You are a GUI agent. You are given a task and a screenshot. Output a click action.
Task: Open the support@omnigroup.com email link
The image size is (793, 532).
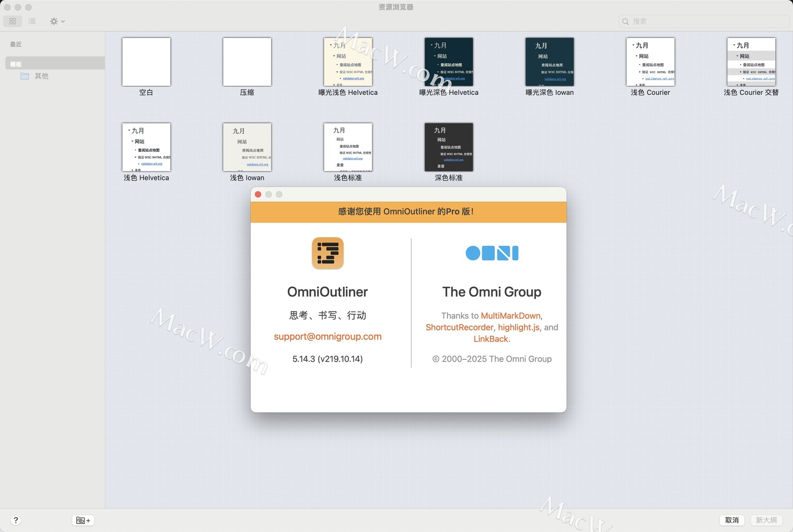pos(328,336)
